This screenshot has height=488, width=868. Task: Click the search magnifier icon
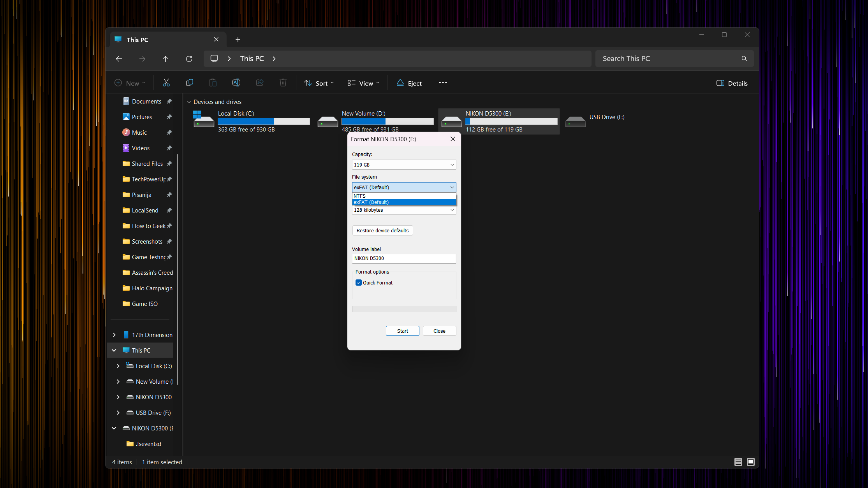point(744,59)
